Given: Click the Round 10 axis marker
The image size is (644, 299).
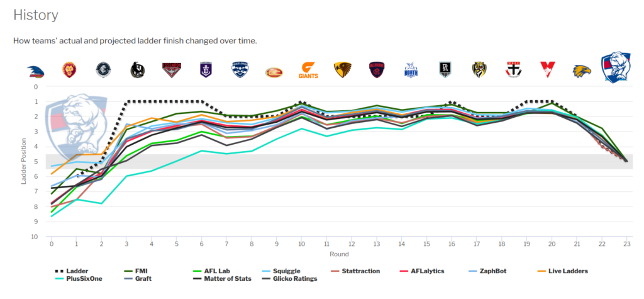Looking at the screenshot, I should pyautogui.click(x=302, y=244).
